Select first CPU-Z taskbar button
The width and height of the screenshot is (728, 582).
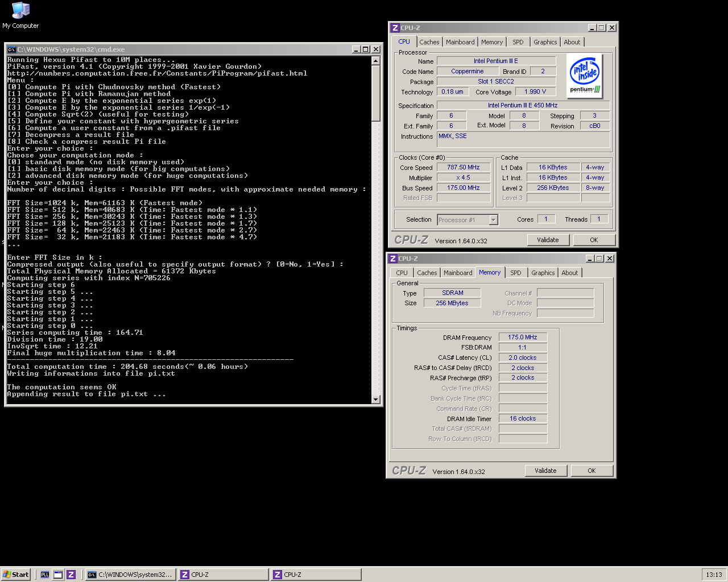[x=223, y=575]
